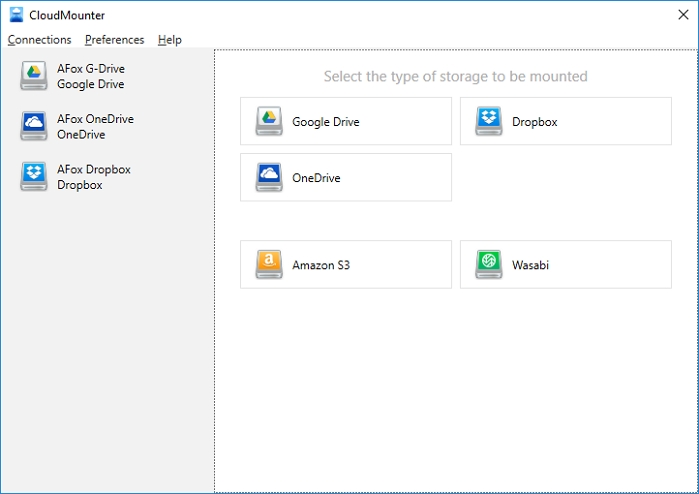Screen dimensions: 699x494
Task: Select the 'AFox G-Drive' connection name
Action: pos(91,69)
